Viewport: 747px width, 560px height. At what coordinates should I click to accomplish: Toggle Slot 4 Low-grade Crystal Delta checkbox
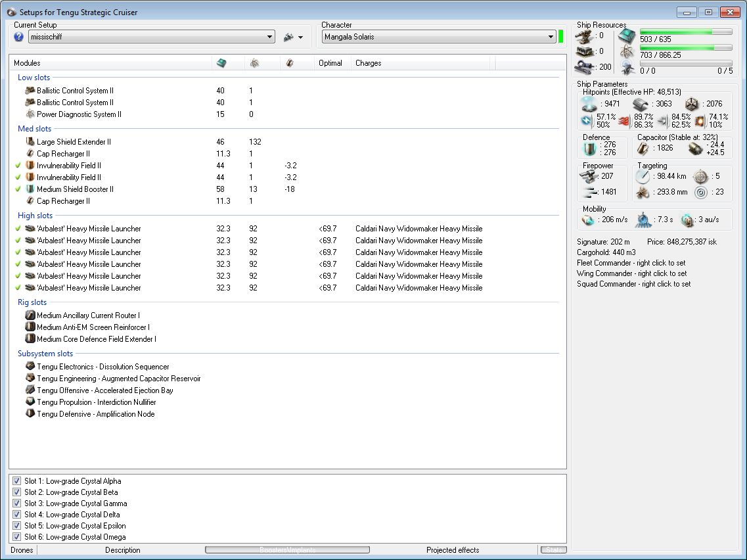(x=17, y=515)
